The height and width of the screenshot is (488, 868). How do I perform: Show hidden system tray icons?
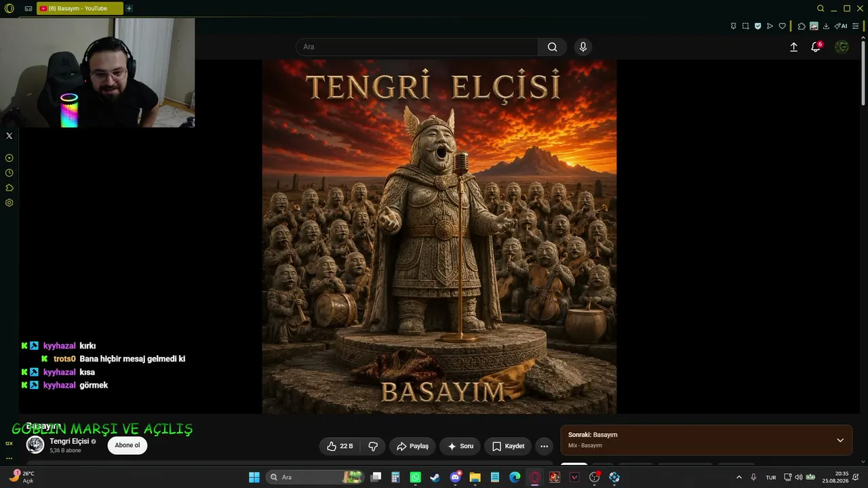click(x=739, y=477)
